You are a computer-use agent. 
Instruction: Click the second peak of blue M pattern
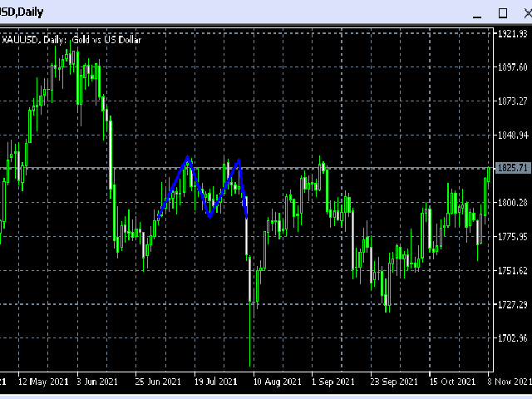tap(239, 160)
